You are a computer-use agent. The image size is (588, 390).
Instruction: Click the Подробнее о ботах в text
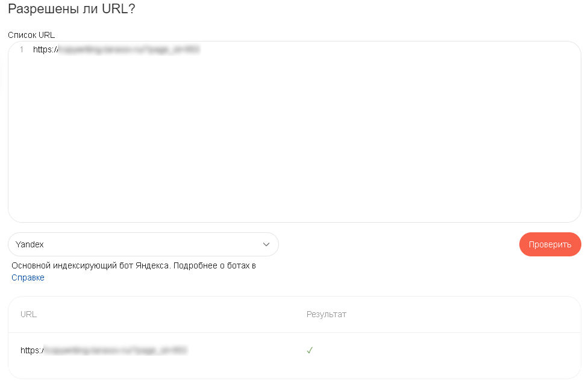tap(214, 265)
